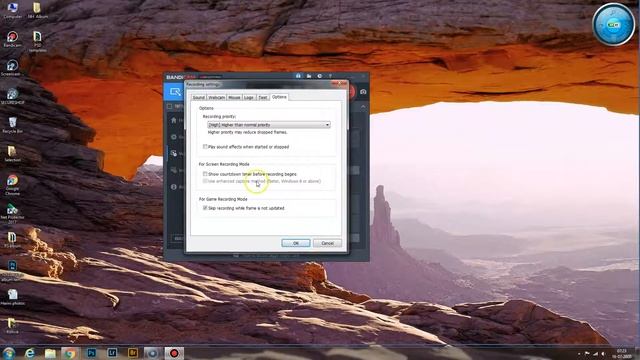Toggle Play sound effects when started or stopped
640x360 pixels.
pos(205,147)
